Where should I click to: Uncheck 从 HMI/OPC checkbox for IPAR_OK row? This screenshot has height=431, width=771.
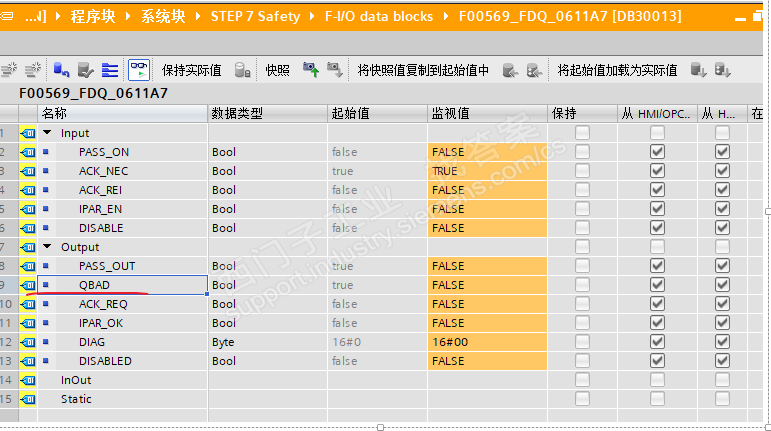[657, 323]
